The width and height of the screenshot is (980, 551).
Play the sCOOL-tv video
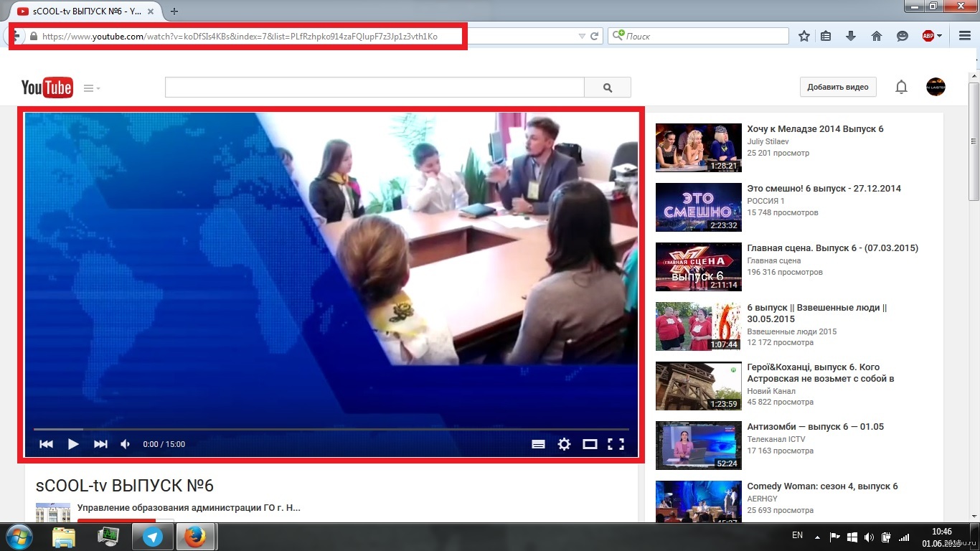[73, 444]
